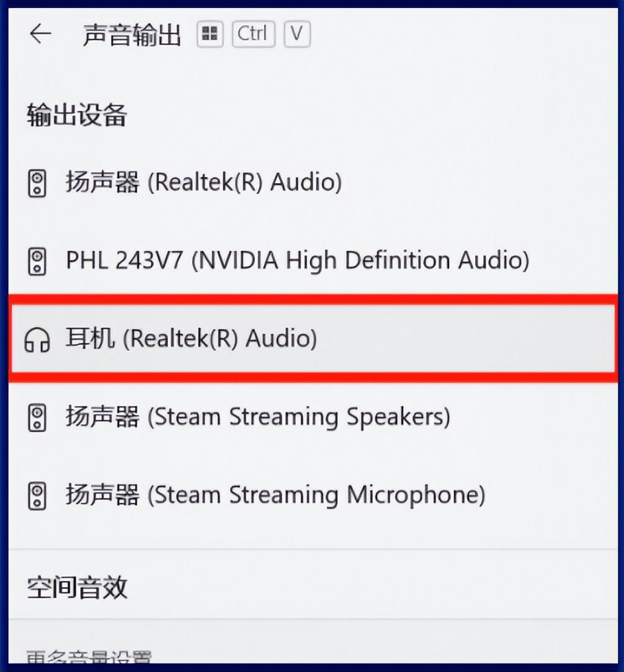This screenshot has height=672, width=624.
Task: Open 更多音量设置 link at the bottom
Action: pos(89,657)
